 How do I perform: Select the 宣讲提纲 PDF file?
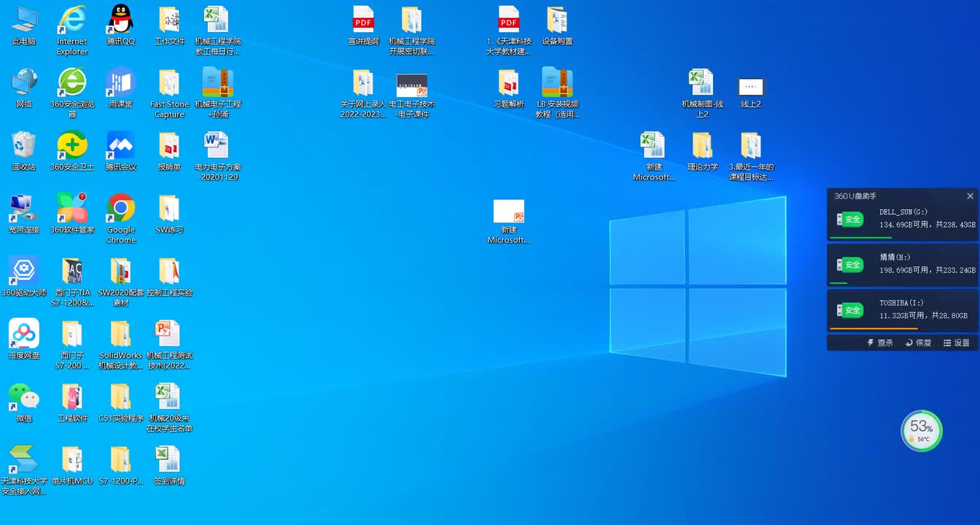tap(363, 26)
